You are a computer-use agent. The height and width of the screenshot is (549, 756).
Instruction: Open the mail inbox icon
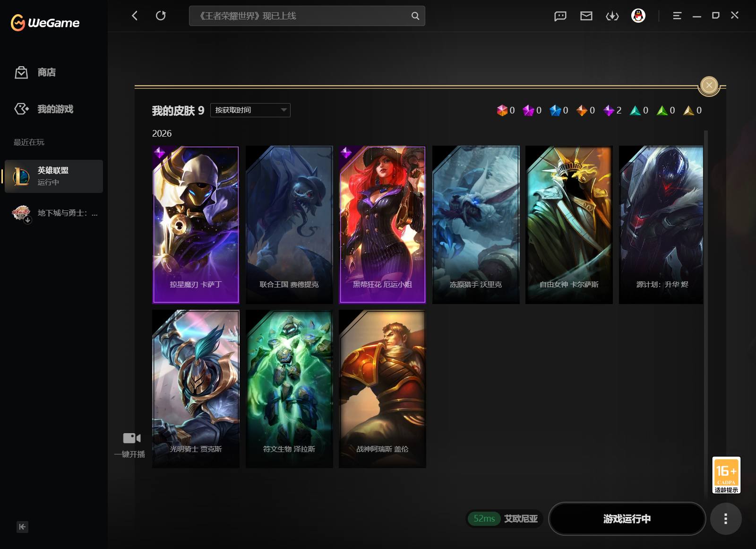click(586, 16)
